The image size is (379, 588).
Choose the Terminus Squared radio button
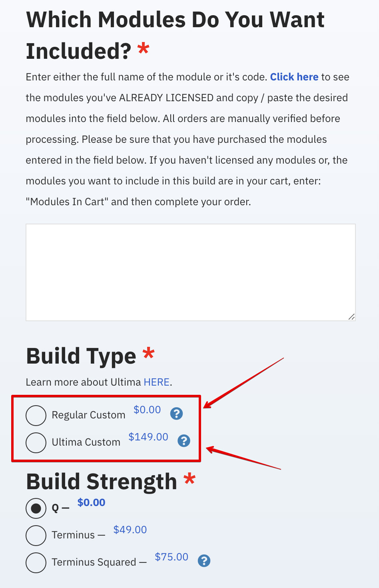[x=36, y=562]
